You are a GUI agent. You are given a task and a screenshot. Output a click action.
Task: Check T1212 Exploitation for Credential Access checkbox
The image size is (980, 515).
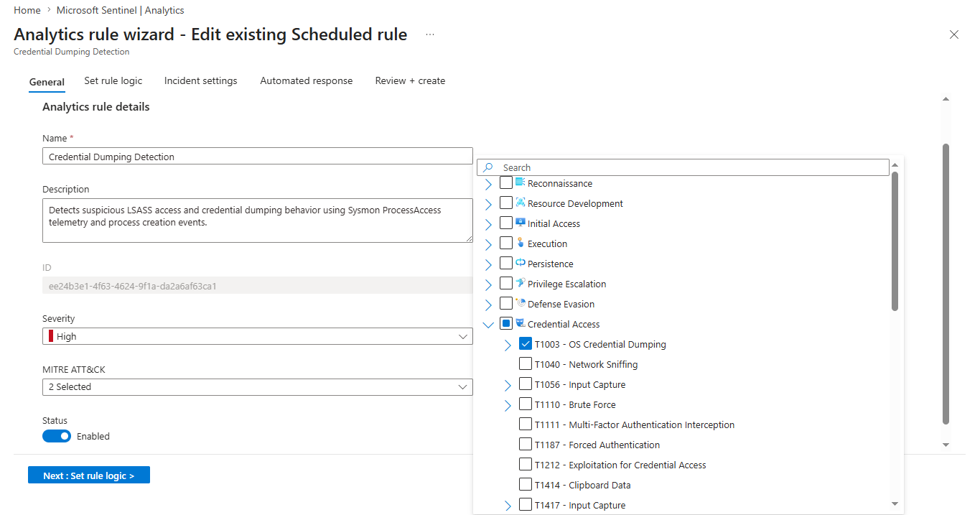[x=526, y=465]
